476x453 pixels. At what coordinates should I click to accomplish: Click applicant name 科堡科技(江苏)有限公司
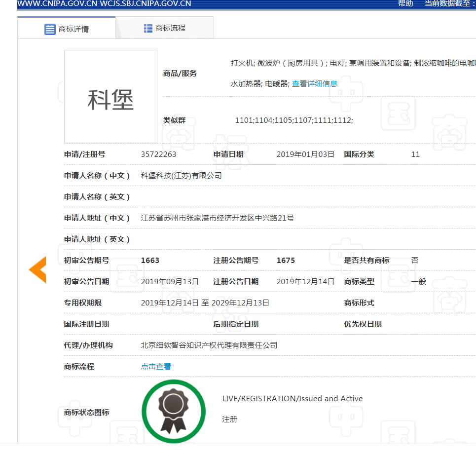tap(181, 176)
